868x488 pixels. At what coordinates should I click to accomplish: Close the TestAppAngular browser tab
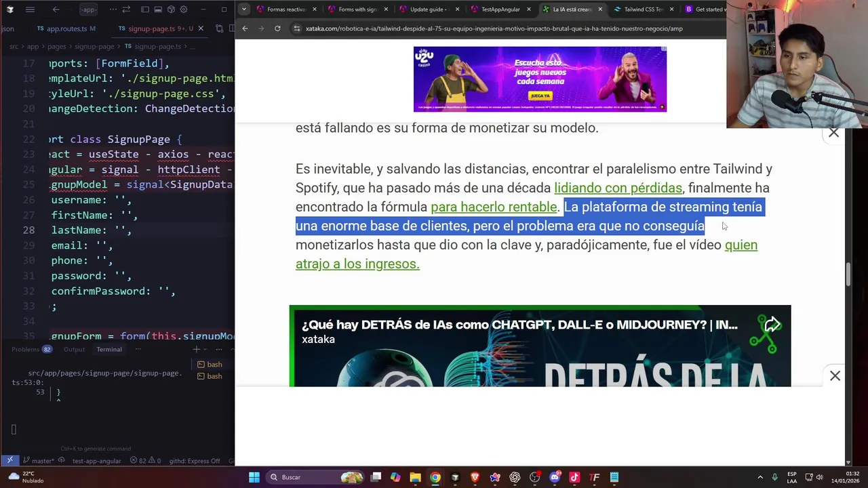tap(528, 9)
